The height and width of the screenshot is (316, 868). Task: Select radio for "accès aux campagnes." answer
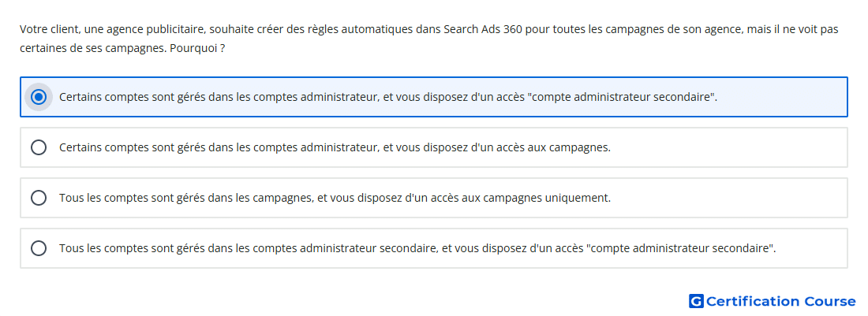38,147
